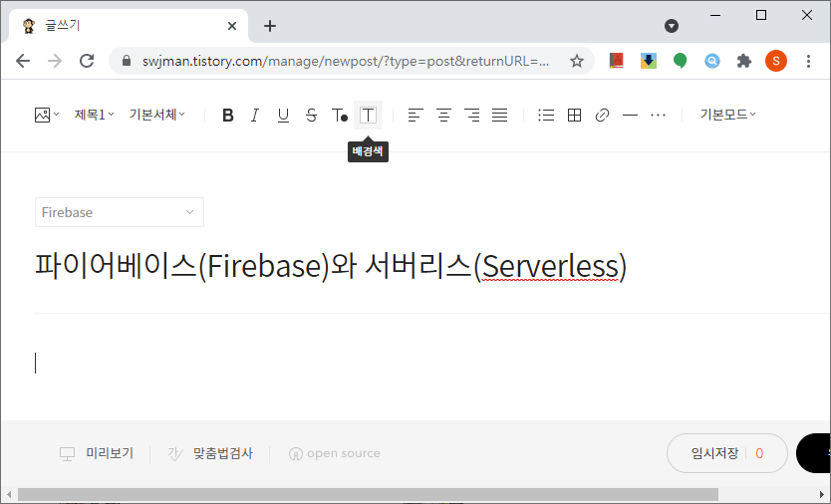Open the Firebase category dropdown
The width and height of the screenshot is (831, 504).
tap(120, 212)
